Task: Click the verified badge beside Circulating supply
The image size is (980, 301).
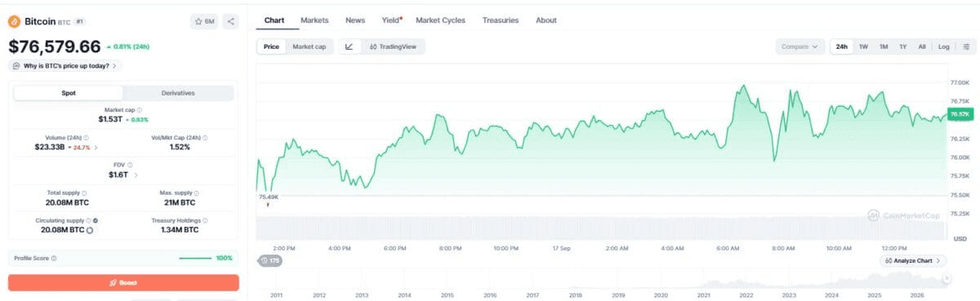Action: click(x=96, y=220)
